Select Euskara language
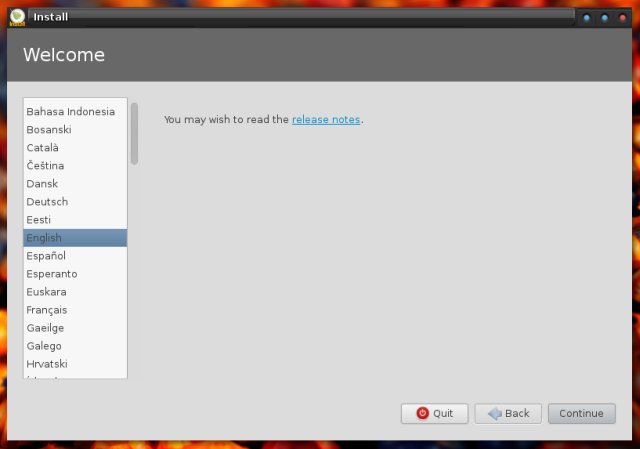The width and height of the screenshot is (640, 449). (x=75, y=292)
